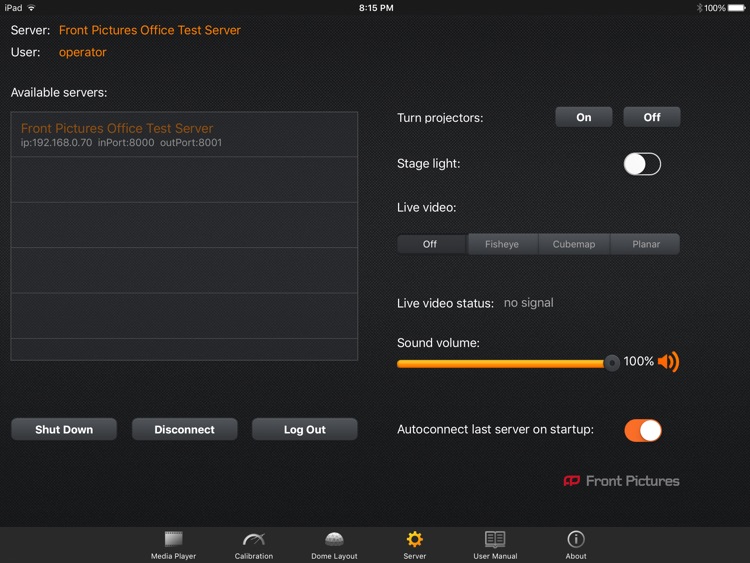Click the Shut Down button

(64, 429)
